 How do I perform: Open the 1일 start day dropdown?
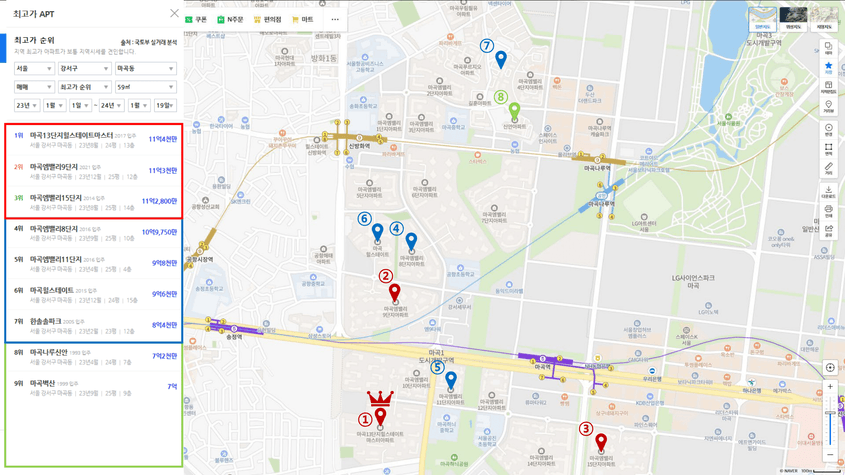coord(80,105)
